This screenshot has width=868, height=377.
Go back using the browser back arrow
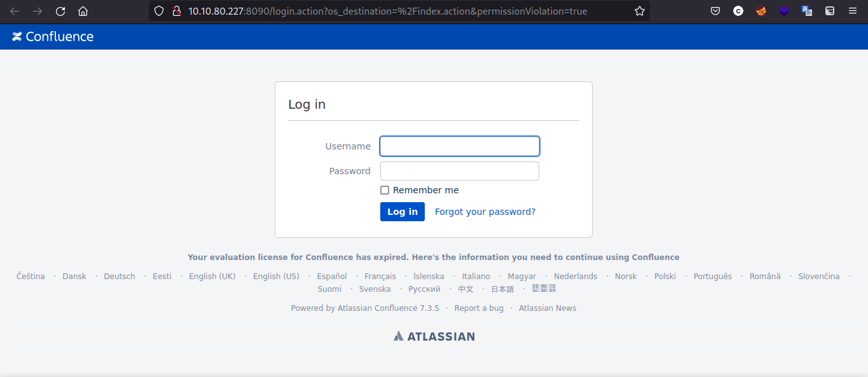[x=15, y=11]
